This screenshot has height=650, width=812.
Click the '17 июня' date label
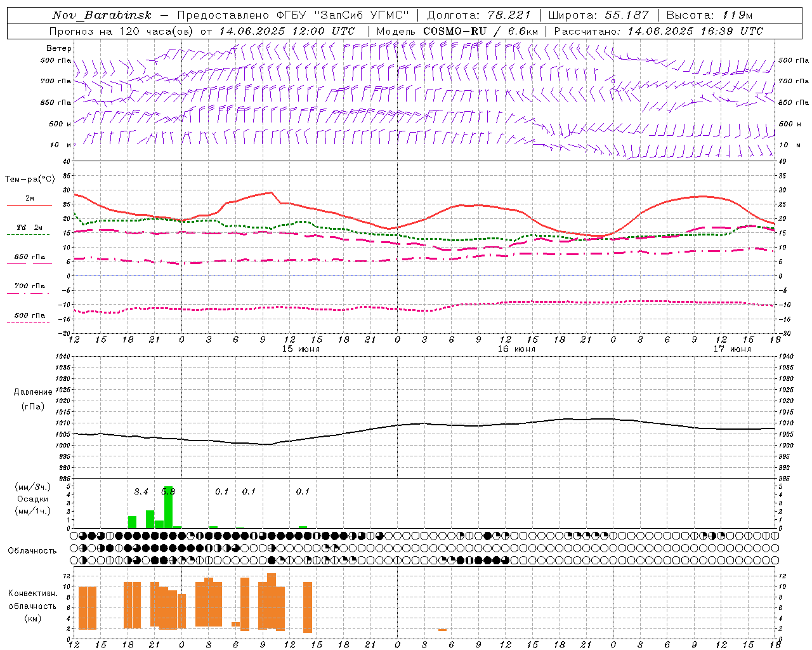point(732,349)
